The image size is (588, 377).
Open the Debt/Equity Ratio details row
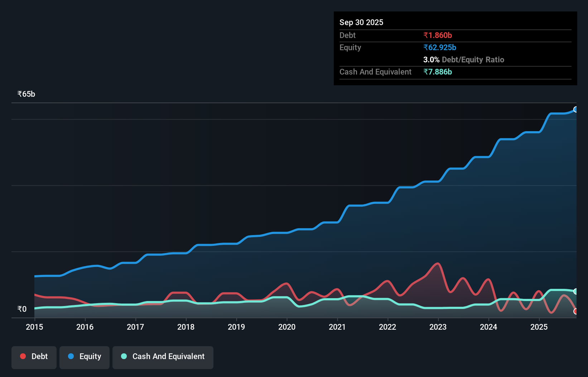pyautogui.click(x=464, y=59)
